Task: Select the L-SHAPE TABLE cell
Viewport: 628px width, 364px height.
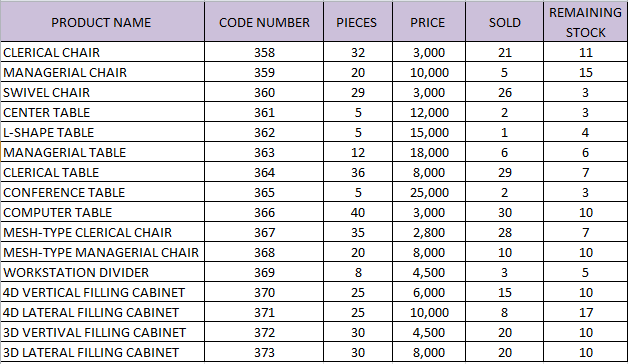Action: click(x=103, y=132)
